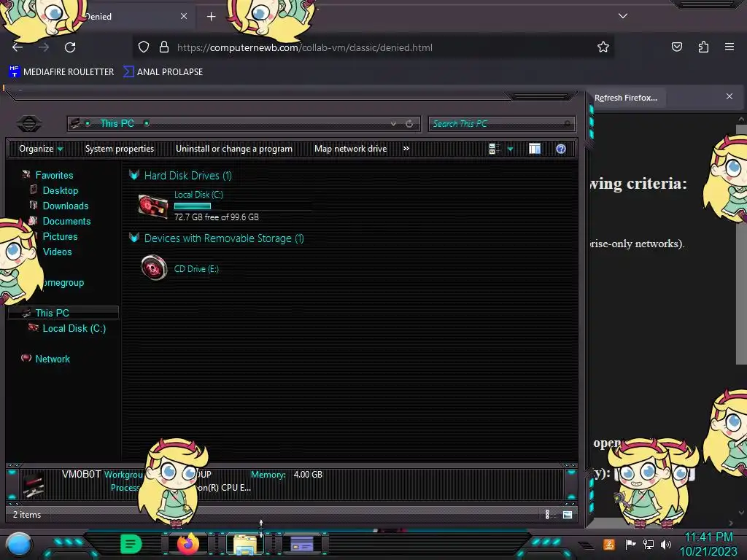
Task: Click the padlock site info icon
Action: pos(164,47)
